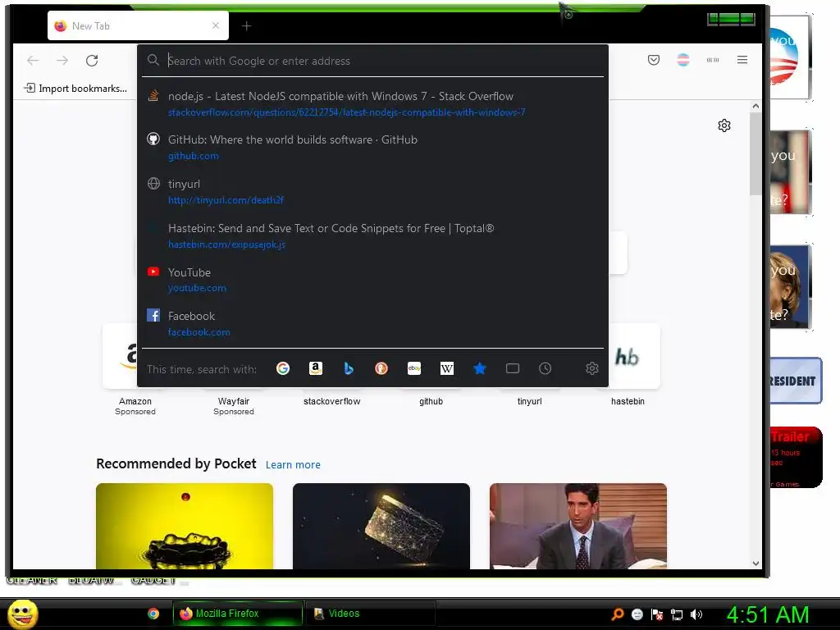The width and height of the screenshot is (840, 630).
Task: Go back one page
Action: click(33, 61)
